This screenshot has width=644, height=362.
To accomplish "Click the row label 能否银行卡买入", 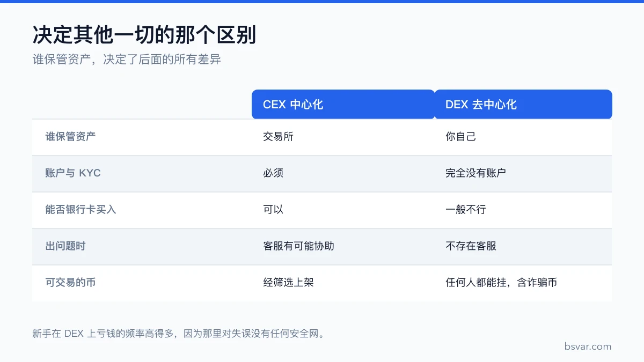I will 80,210.
